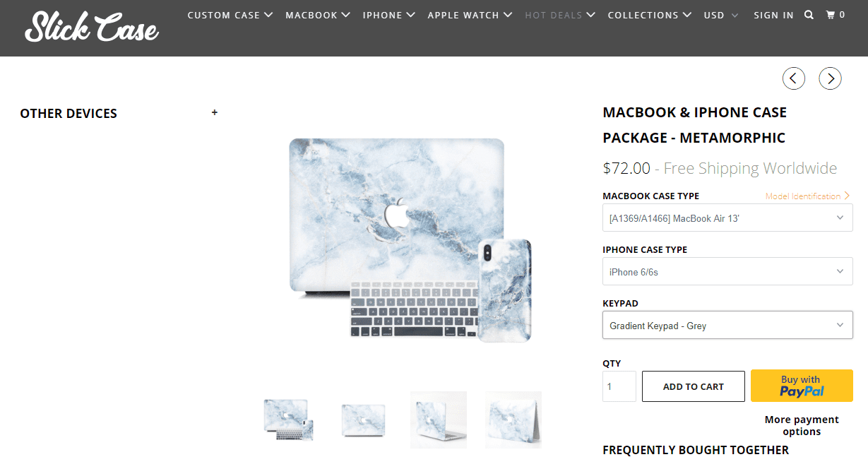The height and width of the screenshot is (457, 868).
Task: Open the Apple Watch menu
Action: 470,15
